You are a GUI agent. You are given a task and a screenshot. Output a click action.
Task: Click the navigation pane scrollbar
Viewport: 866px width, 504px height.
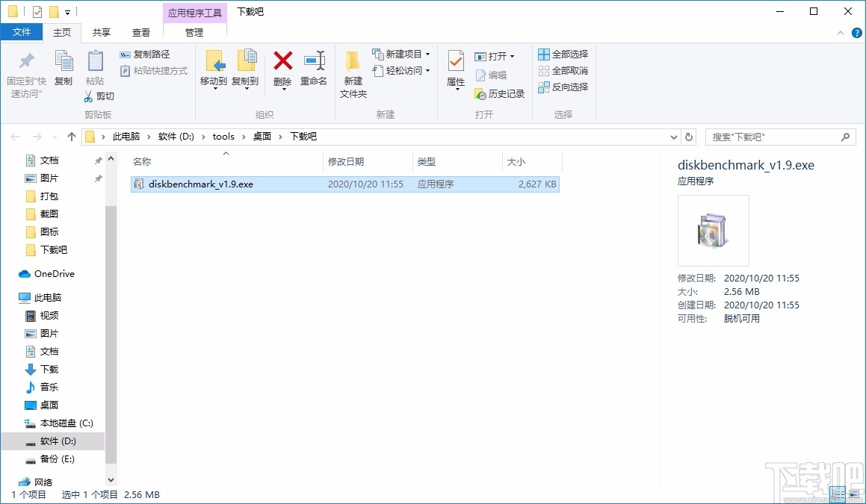[x=111, y=314]
